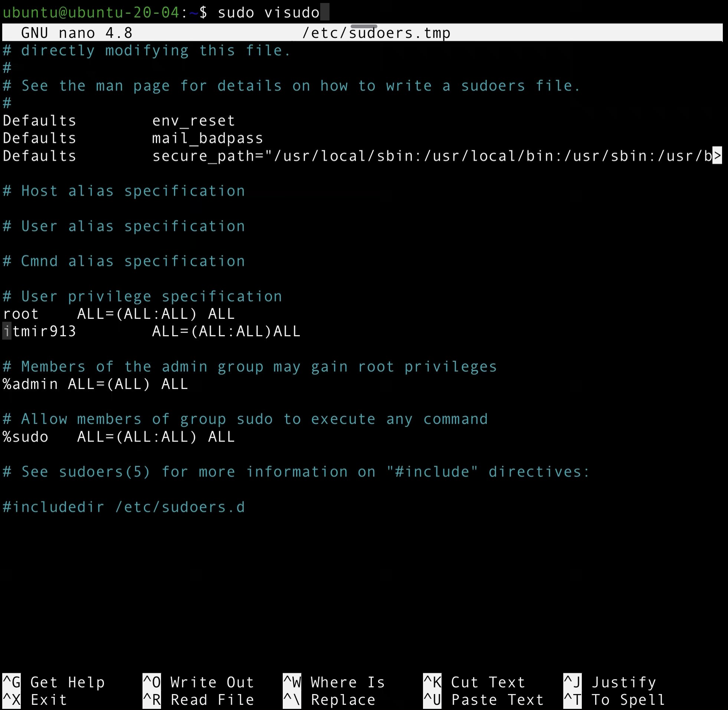The width and height of the screenshot is (728, 710).
Task: Click the %admin ALL=(ALL) ALL line
Action: 95,384
